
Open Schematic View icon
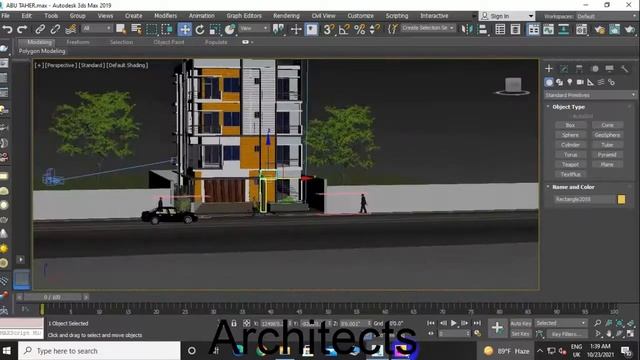563,29
